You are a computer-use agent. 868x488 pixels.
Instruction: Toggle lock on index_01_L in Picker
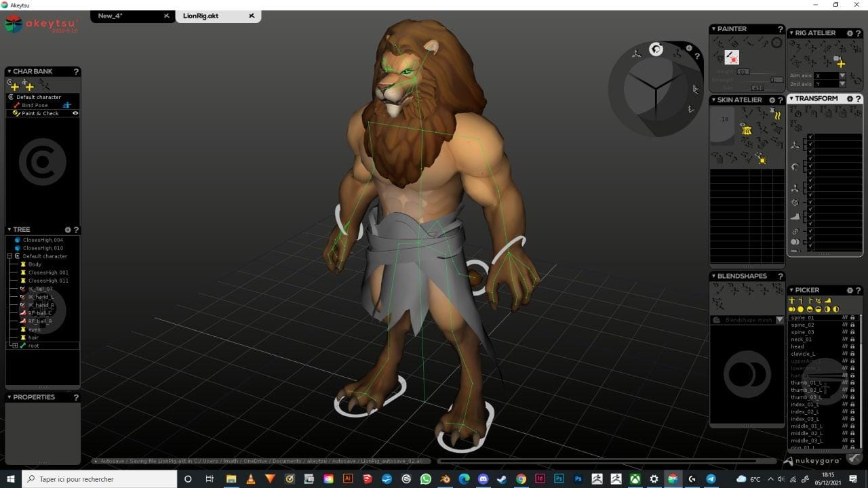[852, 405]
